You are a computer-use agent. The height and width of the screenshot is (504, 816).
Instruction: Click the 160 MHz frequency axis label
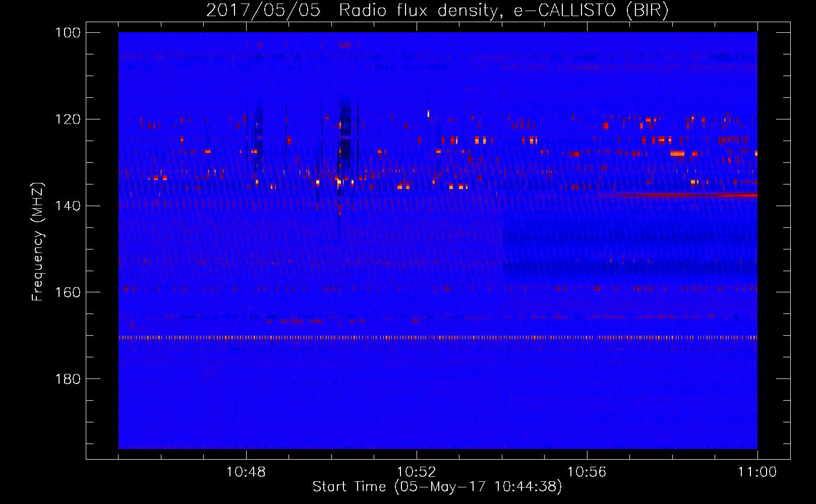68,292
